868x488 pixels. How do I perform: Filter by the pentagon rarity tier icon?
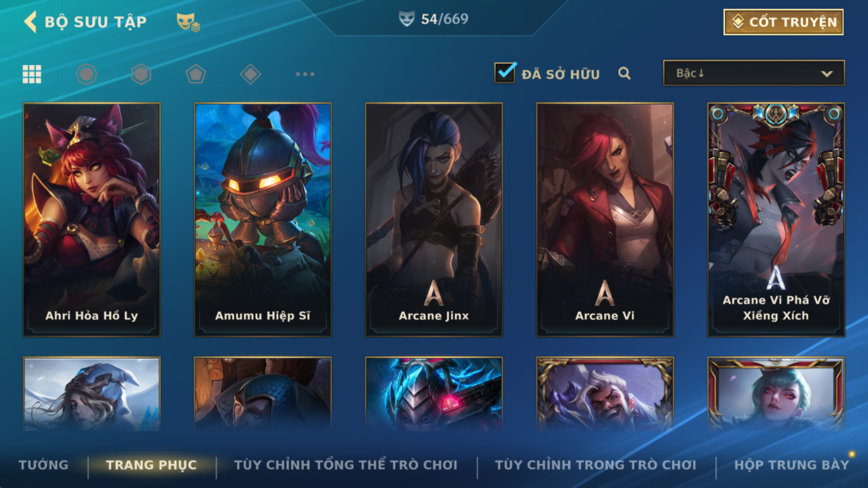(x=196, y=74)
